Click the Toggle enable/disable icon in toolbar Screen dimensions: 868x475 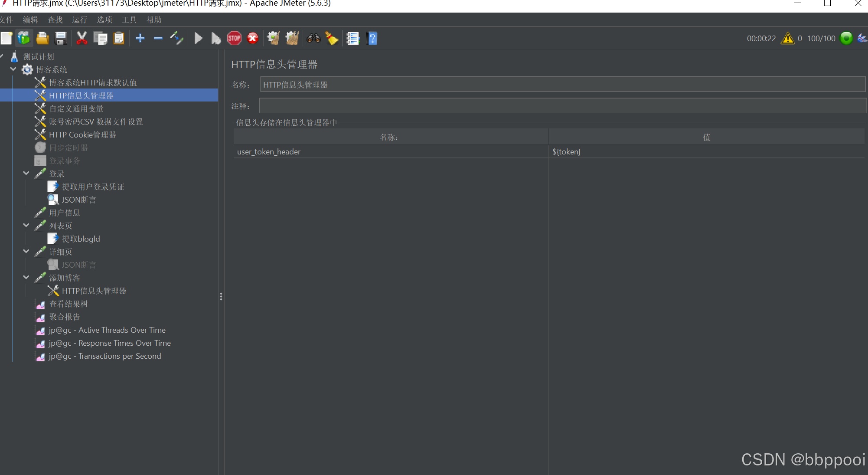[x=176, y=38]
